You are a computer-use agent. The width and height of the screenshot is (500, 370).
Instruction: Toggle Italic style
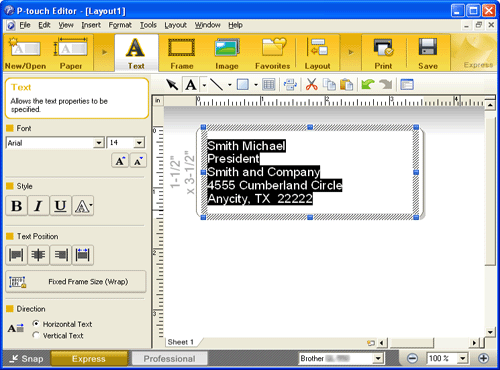click(x=38, y=206)
